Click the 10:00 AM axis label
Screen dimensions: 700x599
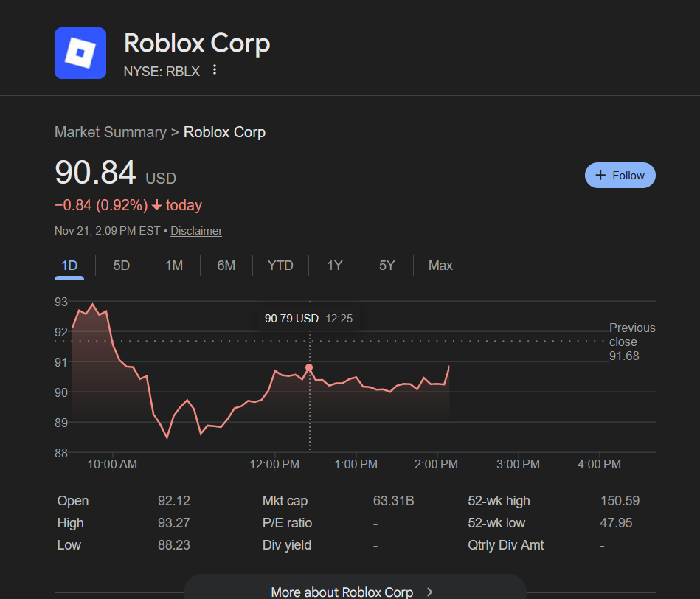point(112,464)
